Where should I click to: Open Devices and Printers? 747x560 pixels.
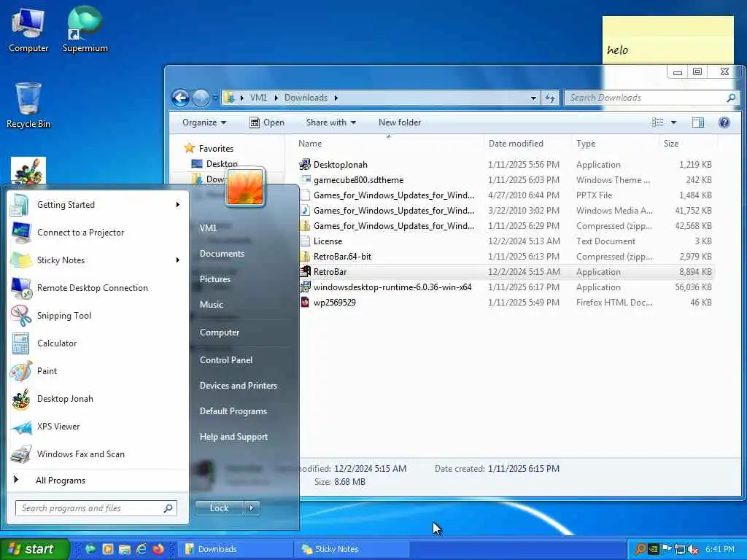pos(239,386)
